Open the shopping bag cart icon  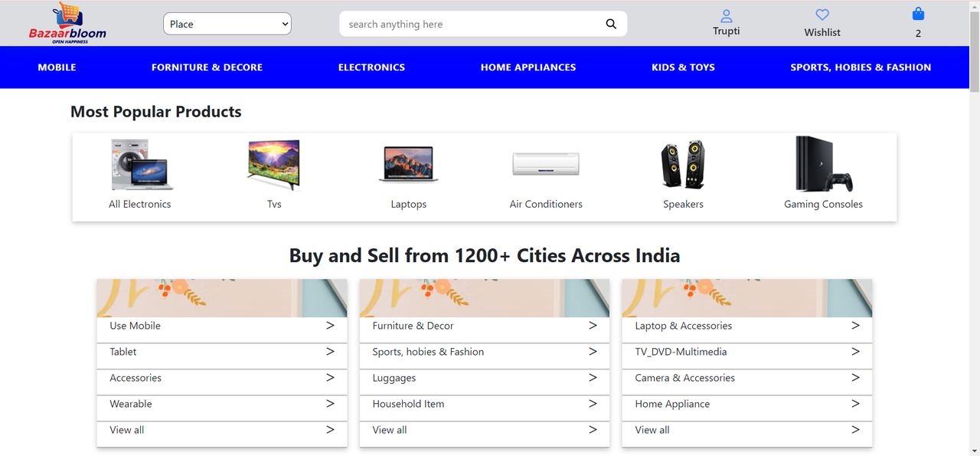click(918, 14)
